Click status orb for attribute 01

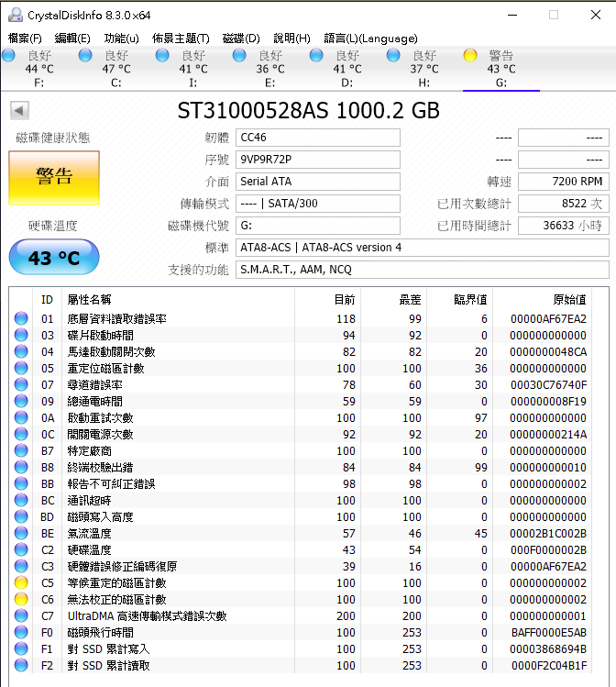(x=21, y=318)
